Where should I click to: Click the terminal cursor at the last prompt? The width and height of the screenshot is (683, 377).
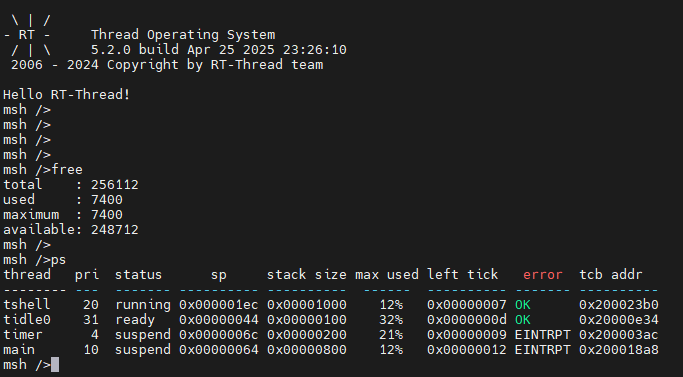point(55,365)
